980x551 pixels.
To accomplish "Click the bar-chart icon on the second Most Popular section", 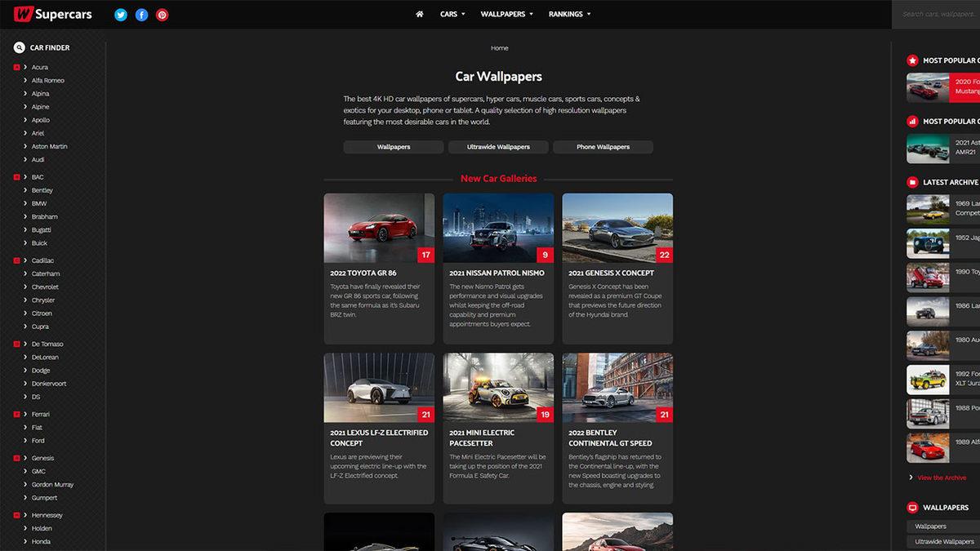I will pos(912,121).
